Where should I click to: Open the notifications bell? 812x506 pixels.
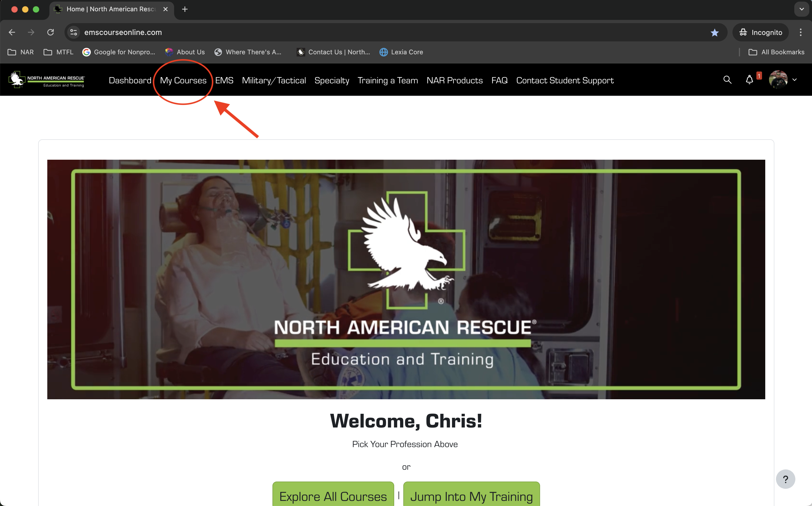point(749,80)
